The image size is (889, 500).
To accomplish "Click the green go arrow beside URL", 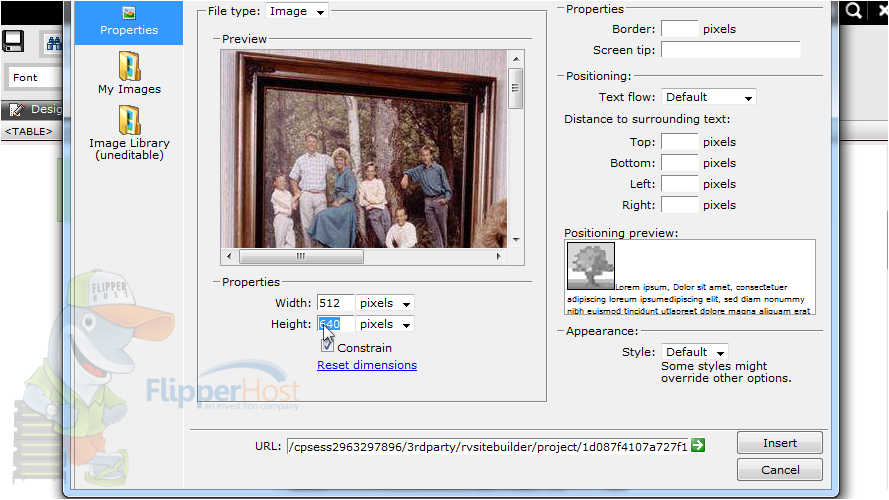I will [698, 446].
